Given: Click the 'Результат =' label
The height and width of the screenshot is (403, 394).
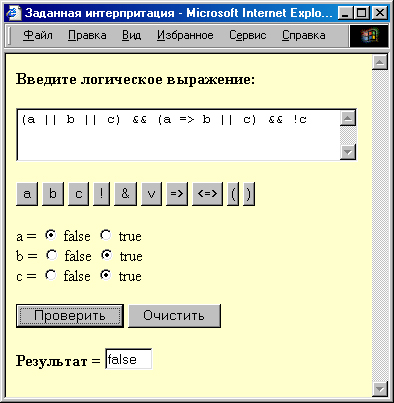Looking at the screenshot, I should [x=58, y=361].
